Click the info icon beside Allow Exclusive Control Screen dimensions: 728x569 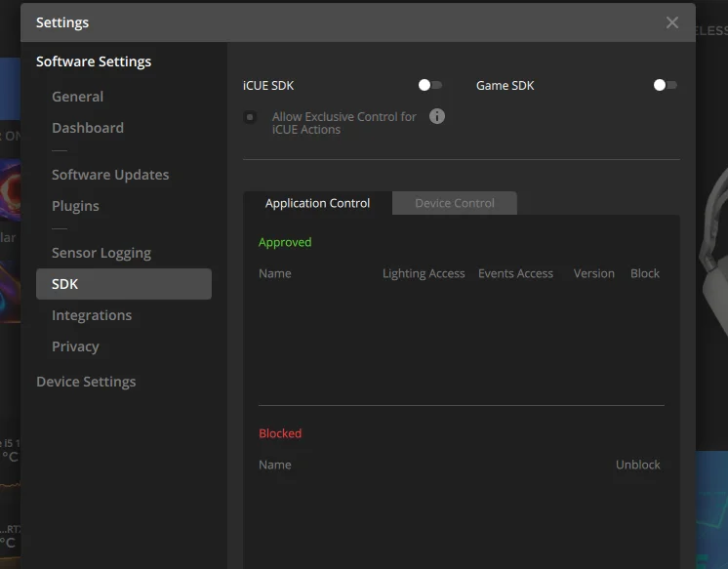point(437,116)
